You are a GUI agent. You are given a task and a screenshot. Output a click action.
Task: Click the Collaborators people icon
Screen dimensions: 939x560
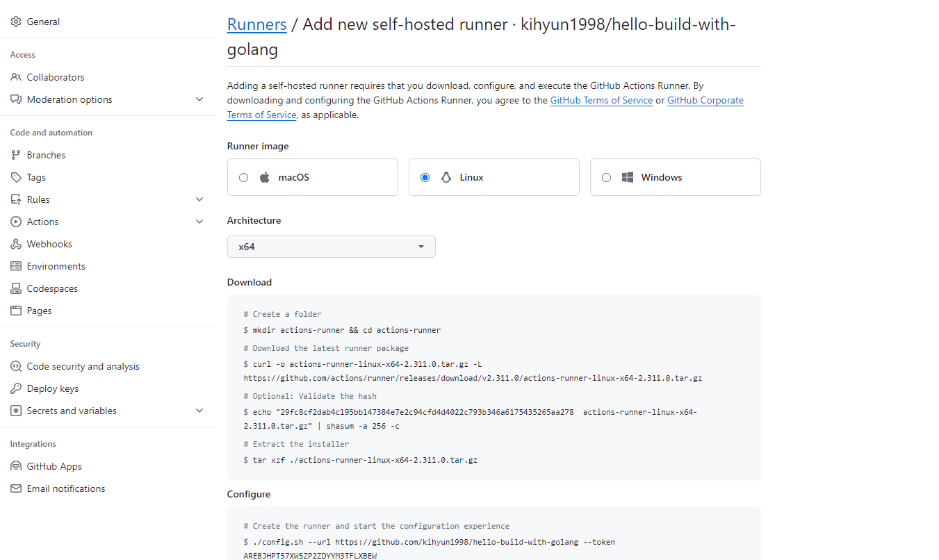(x=16, y=77)
